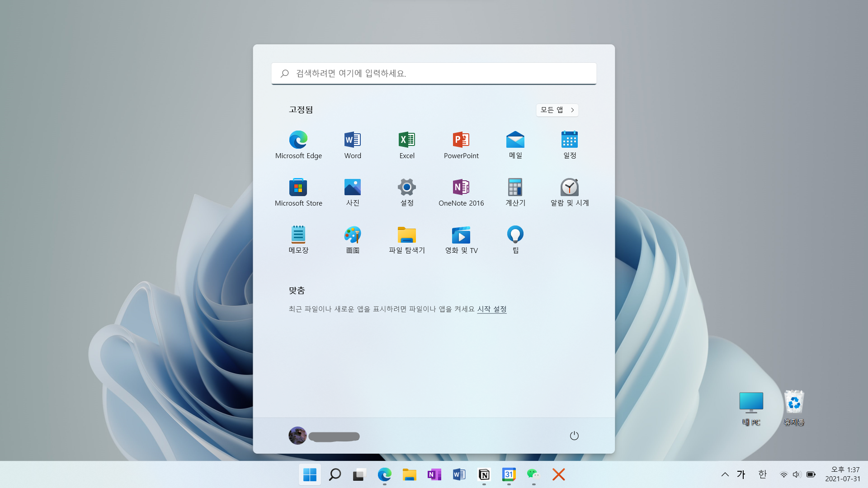Toggle Korean/English input mode 한
The width and height of the screenshot is (868, 488).
tap(763, 474)
